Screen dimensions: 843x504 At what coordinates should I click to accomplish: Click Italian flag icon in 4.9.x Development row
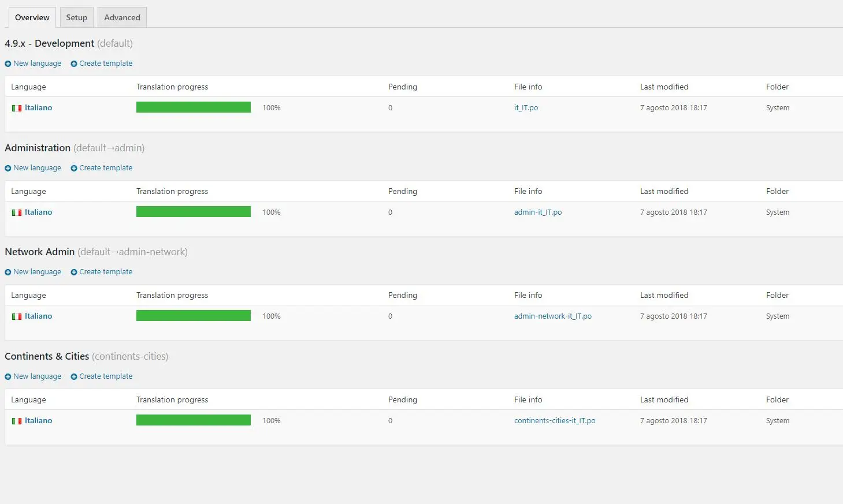pyautogui.click(x=17, y=109)
